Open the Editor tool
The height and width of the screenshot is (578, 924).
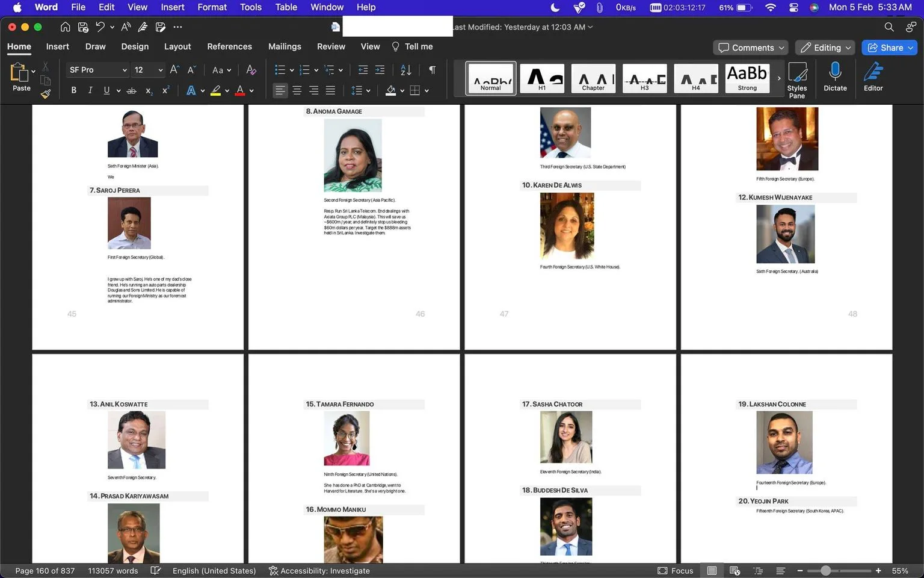[x=873, y=76]
